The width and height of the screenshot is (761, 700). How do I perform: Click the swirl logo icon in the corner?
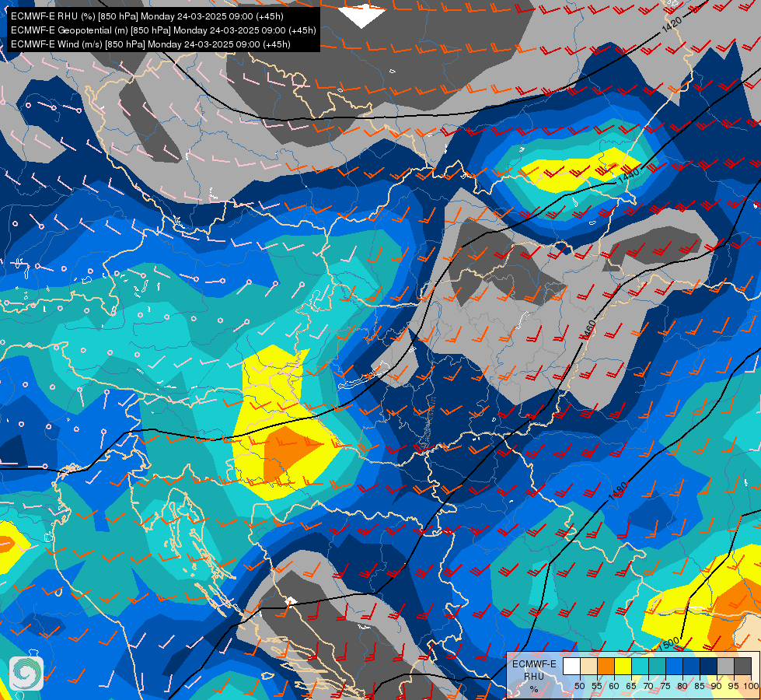(x=26, y=674)
